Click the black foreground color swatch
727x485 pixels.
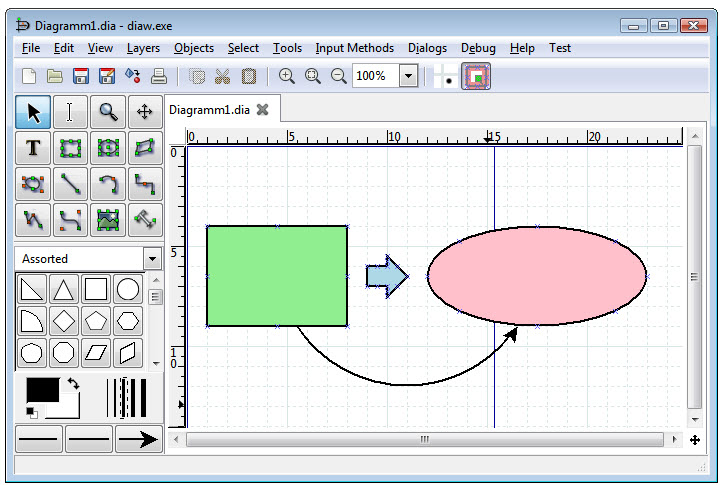tap(43, 390)
